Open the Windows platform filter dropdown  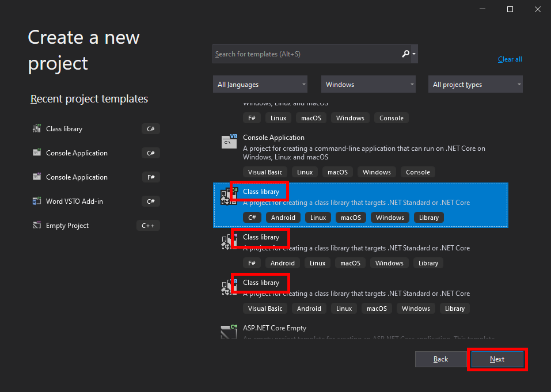point(368,85)
